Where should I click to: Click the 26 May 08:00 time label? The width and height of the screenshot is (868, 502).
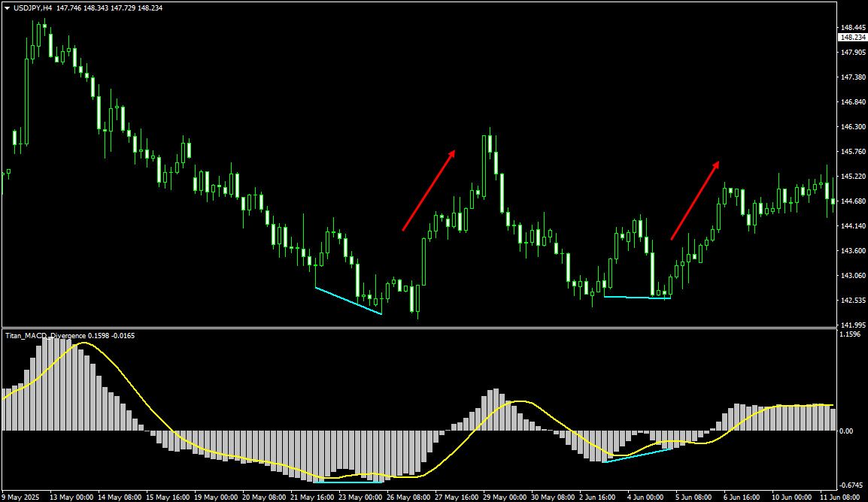point(410,497)
